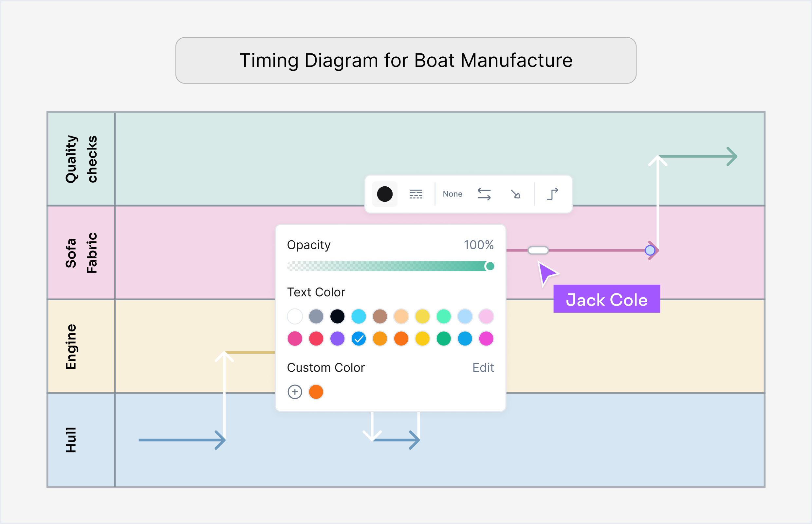Select the orange swatch under Text Color
This screenshot has width=812, height=524.
401,339
